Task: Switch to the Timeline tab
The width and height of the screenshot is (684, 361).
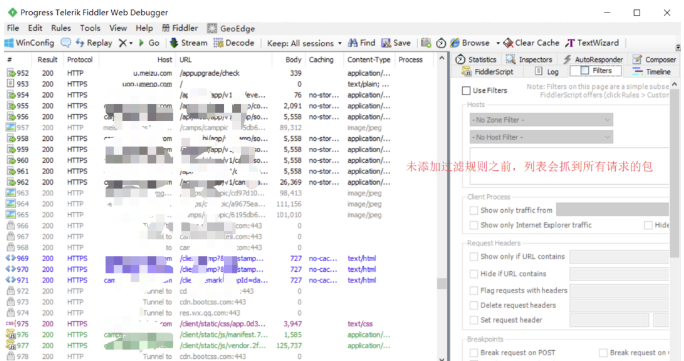Action: [x=652, y=72]
